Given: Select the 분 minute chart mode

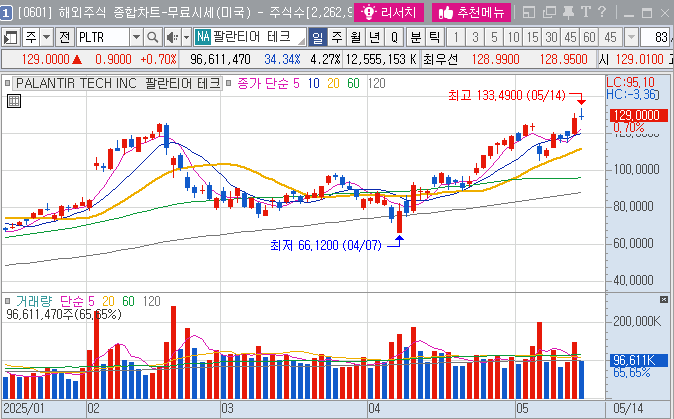Looking at the screenshot, I should click(x=416, y=38).
